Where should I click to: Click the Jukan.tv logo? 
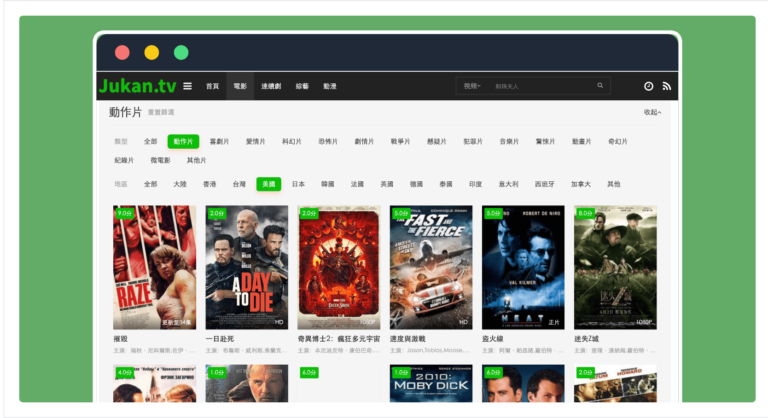pos(138,86)
